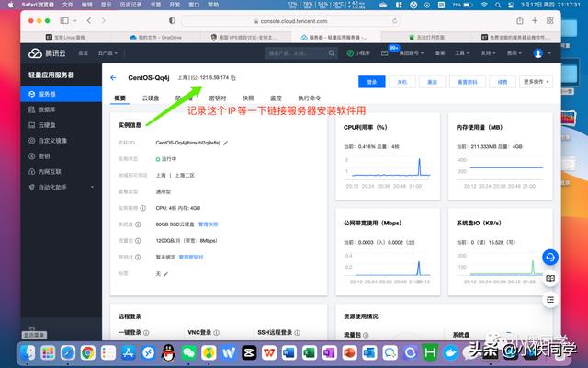Open App Store in the Dock
The height and width of the screenshot is (368, 588).
pyautogui.click(x=129, y=352)
